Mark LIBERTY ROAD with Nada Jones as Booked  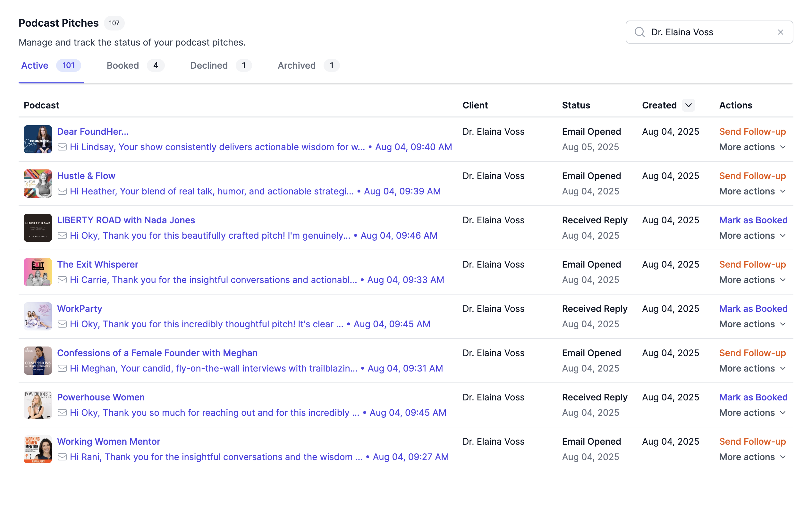[x=753, y=220]
